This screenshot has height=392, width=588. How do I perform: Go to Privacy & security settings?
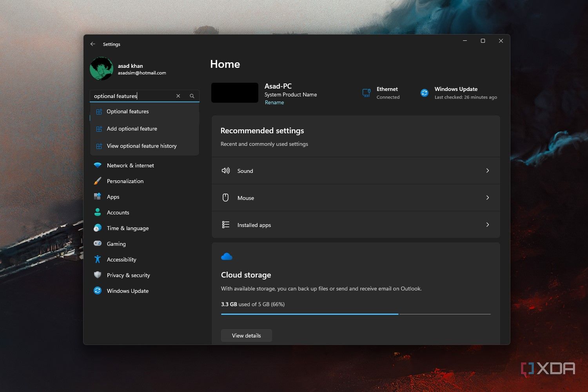click(145, 275)
